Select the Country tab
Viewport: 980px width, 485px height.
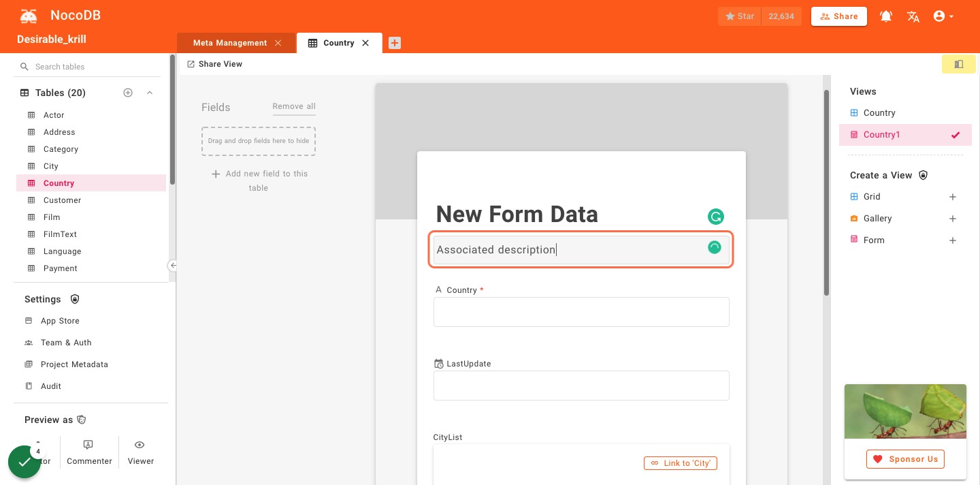pyautogui.click(x=339, y=43)
